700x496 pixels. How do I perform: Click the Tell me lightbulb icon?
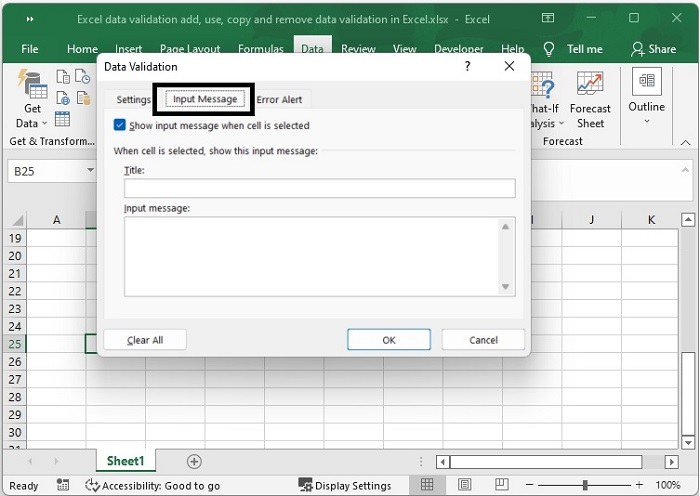548,49
